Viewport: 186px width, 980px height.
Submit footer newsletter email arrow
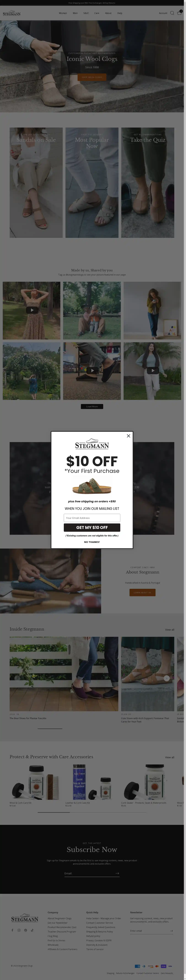[x=172, y=931]
